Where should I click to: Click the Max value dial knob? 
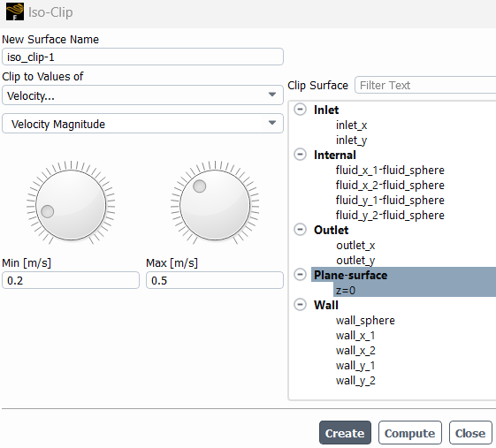pyautogui.click(x=215, y=204)
